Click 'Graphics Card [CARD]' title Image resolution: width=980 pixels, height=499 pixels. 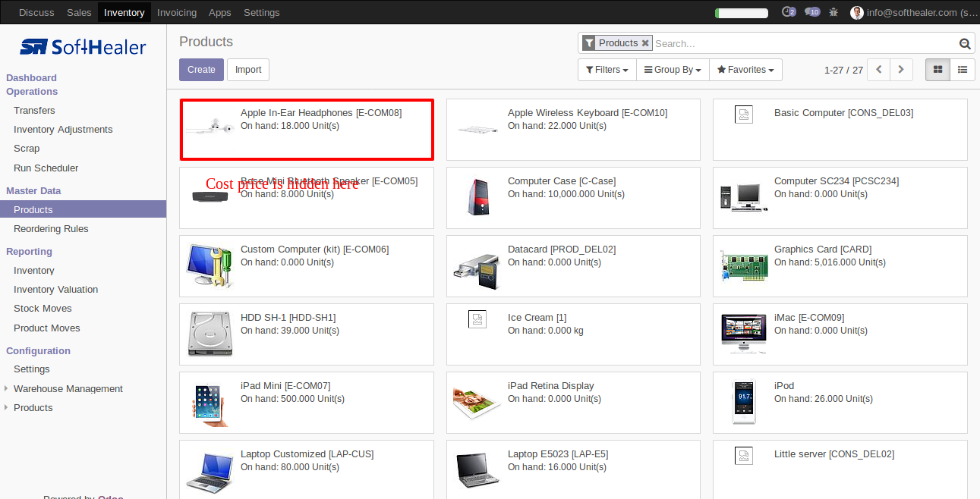[823, 249]
